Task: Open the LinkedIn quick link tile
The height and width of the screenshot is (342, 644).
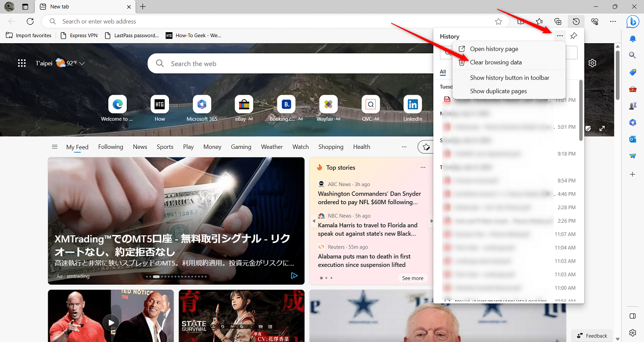Action: (x=413, y=105)
